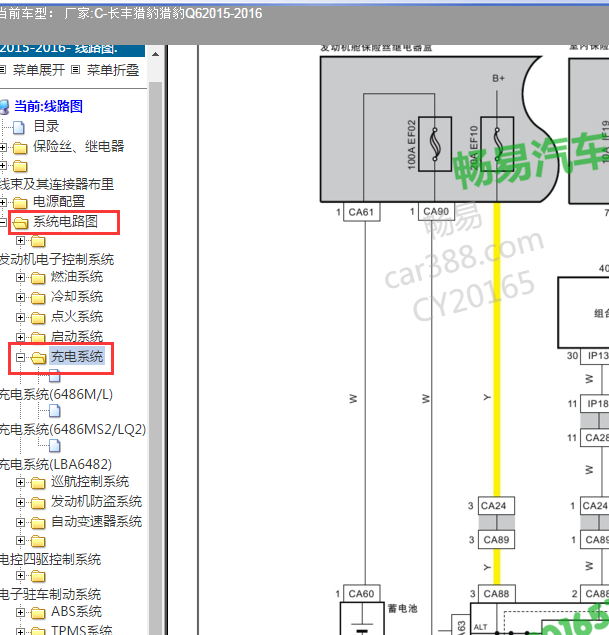Expand the 电源配置 folder
Viewport: 609px width, 635px height.
pyautogui.click(x=3, y=202)
